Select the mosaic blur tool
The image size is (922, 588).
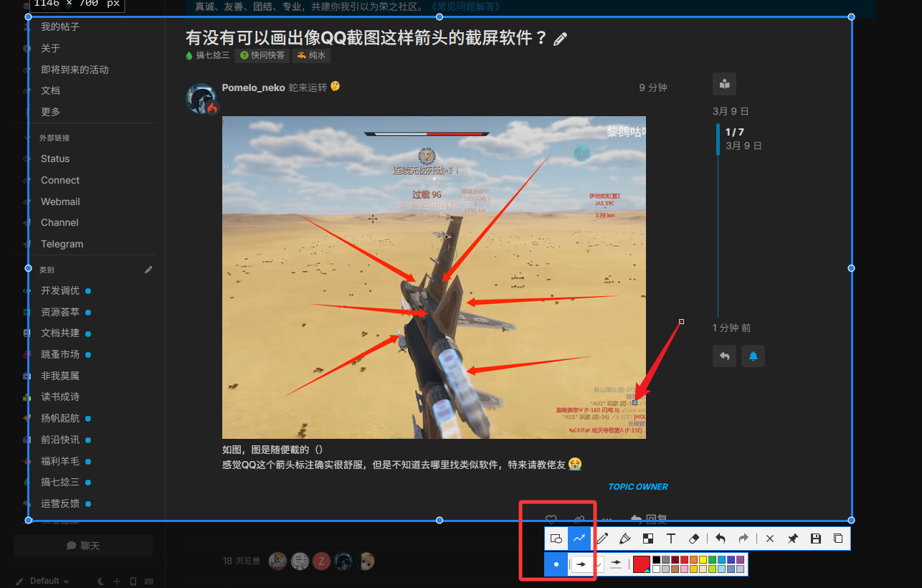pyautogui.click(x=647, y=539)
